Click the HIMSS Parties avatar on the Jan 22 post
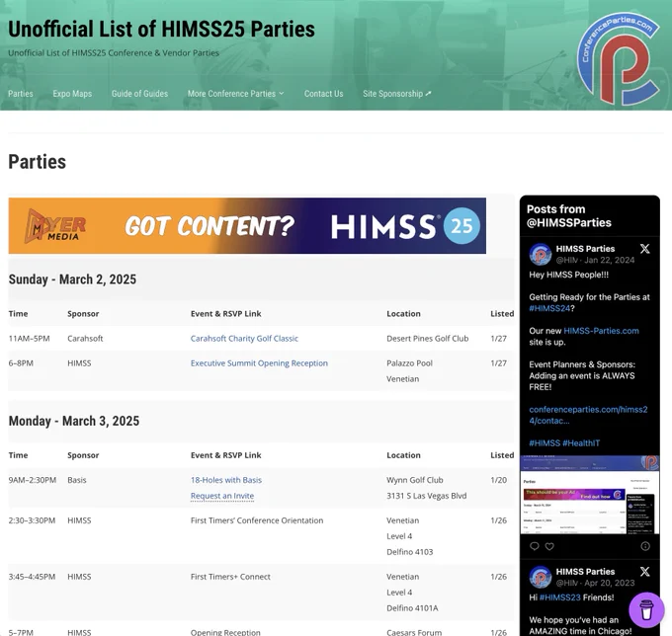The width and height of the screenshot is (672, 636). click(x=541, y=255)
